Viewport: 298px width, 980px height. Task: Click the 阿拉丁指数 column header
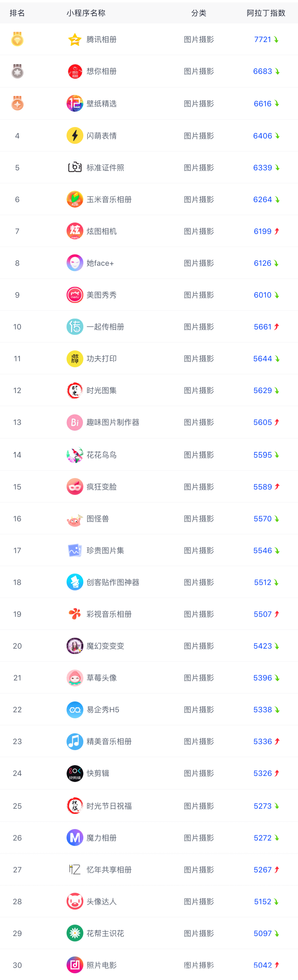(266, 13)
